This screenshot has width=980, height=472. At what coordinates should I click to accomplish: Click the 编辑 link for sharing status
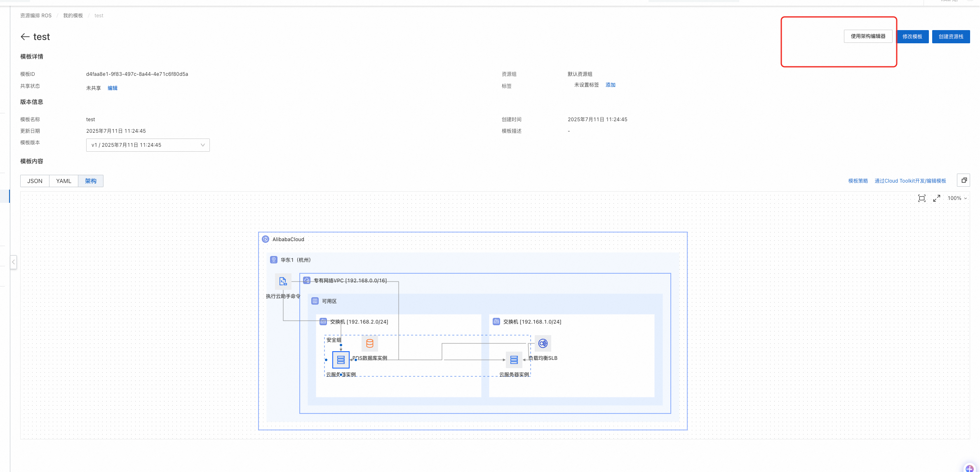(x=112, y=88)
